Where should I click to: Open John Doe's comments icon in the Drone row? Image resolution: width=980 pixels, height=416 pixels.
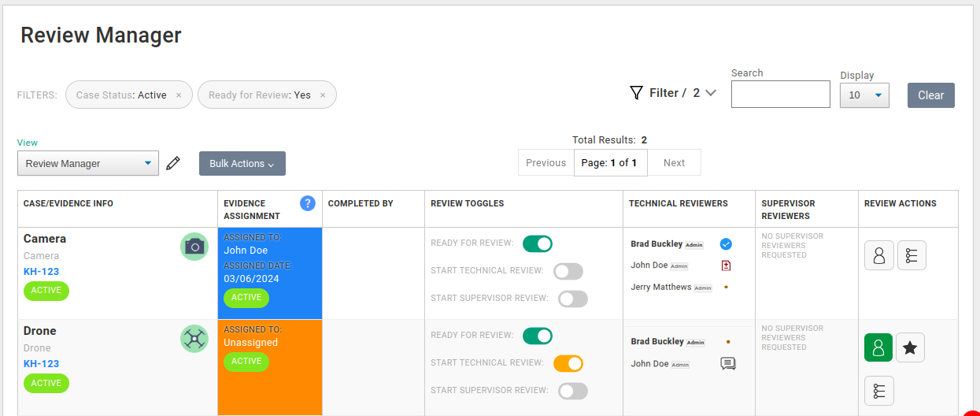728,364
